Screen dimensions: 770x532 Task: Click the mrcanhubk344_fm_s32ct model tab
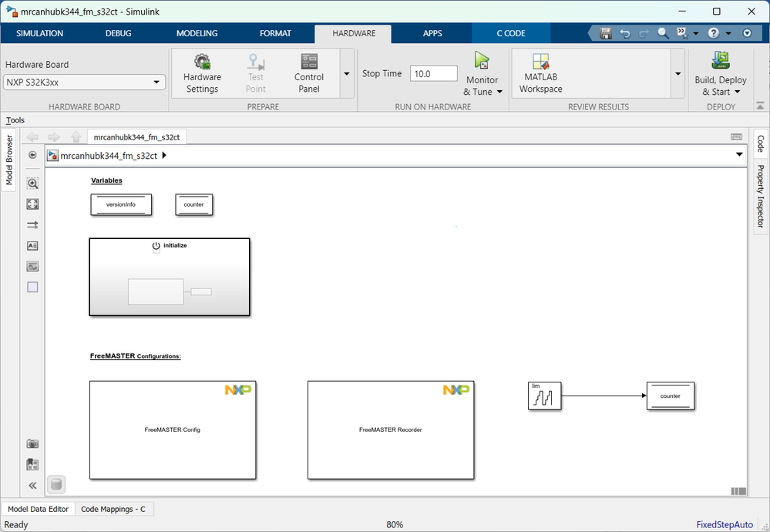pyautogui.click(x=136, y=137)
